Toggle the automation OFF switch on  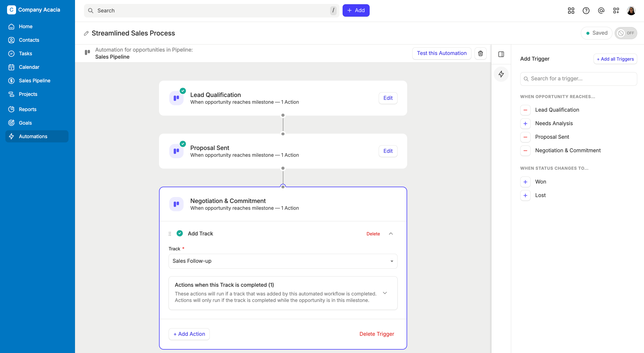point(626,33)
